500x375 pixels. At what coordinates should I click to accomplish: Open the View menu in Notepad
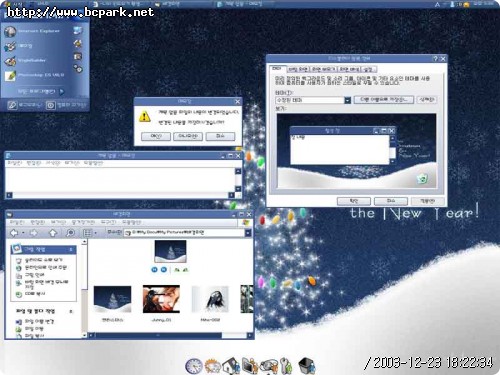72,163
